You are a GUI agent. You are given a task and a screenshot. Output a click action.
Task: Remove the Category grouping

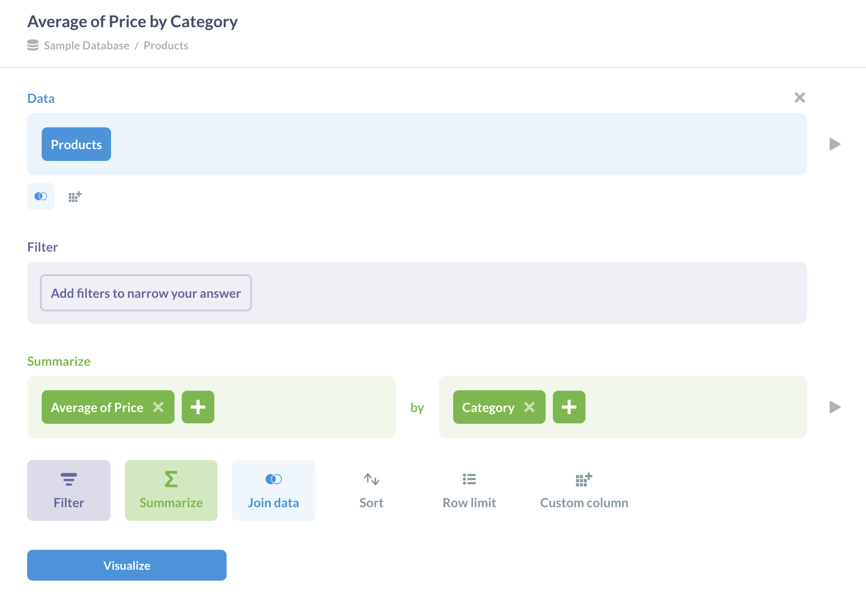point(529,407)
